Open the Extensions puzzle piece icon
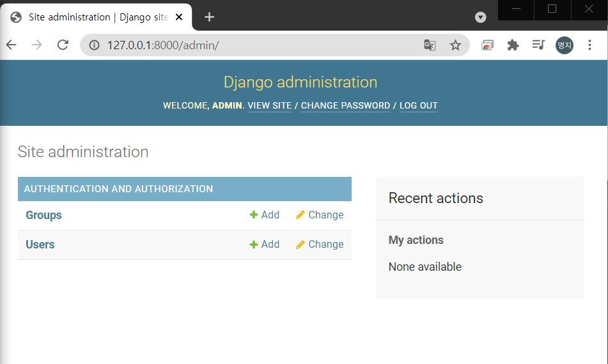This screenshot has height=364, width=608. pyautogui.click(x=513, y=45)
